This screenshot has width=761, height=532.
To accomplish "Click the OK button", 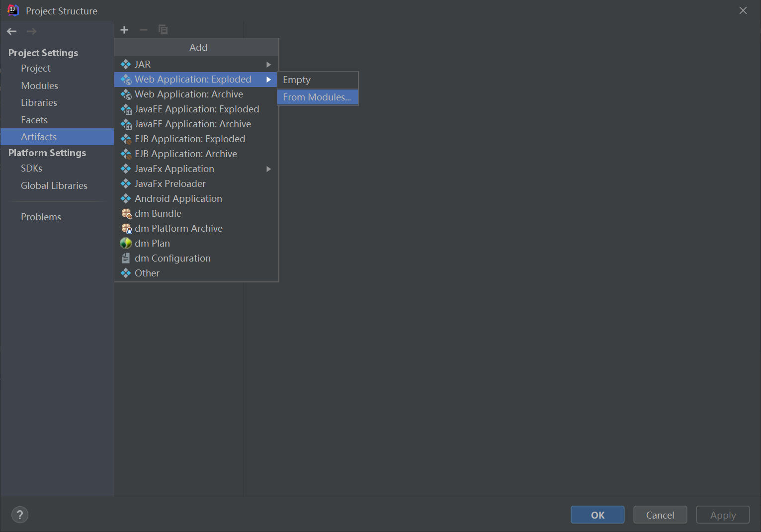I will pos(597,515).
